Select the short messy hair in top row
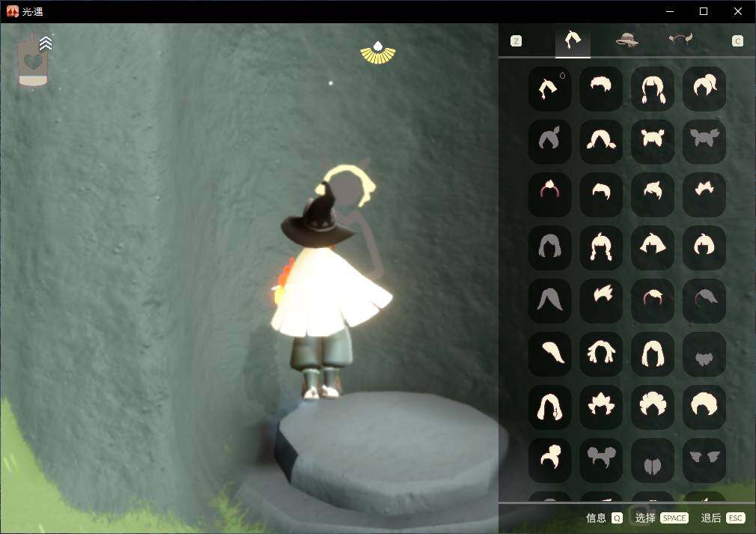This screenshot has width=756, height=534. point(601,89)
